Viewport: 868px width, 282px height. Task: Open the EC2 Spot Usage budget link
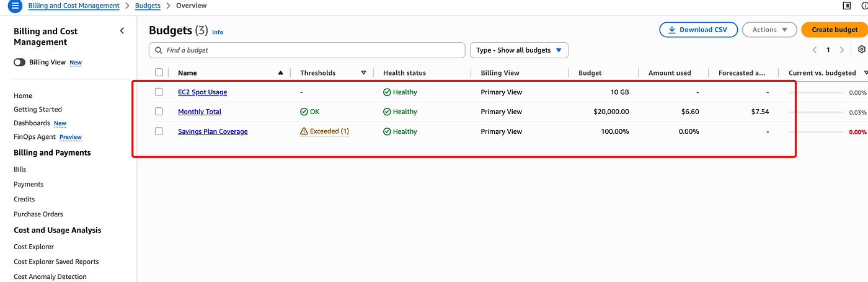coord(202,92)
